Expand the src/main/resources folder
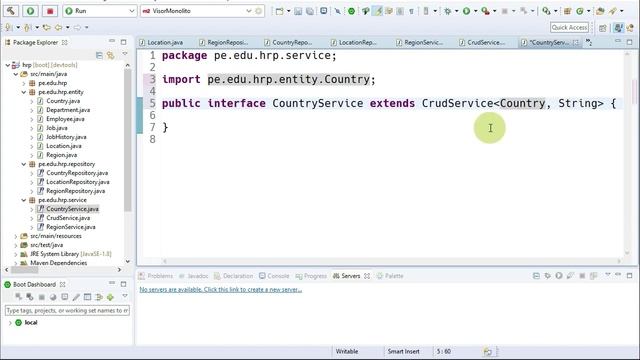Image resolution: width=640 pixels, height=360 pixels. click(x=16, y=236)
